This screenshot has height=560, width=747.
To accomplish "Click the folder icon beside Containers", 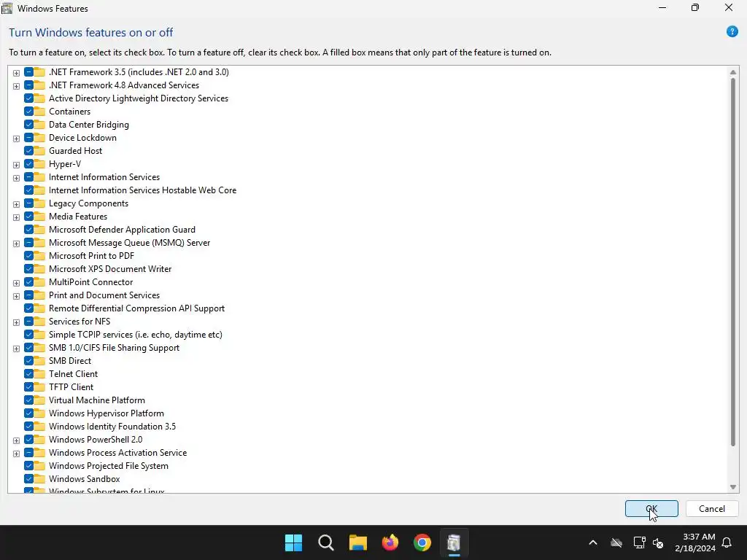I will pyautogui.click(x=39, y=112).
